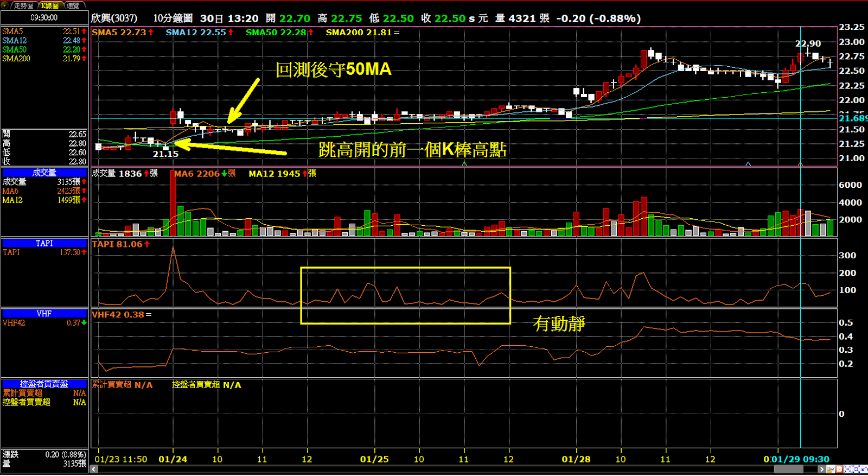Click the SMA200 21.81 legend label

coord(362,33)
